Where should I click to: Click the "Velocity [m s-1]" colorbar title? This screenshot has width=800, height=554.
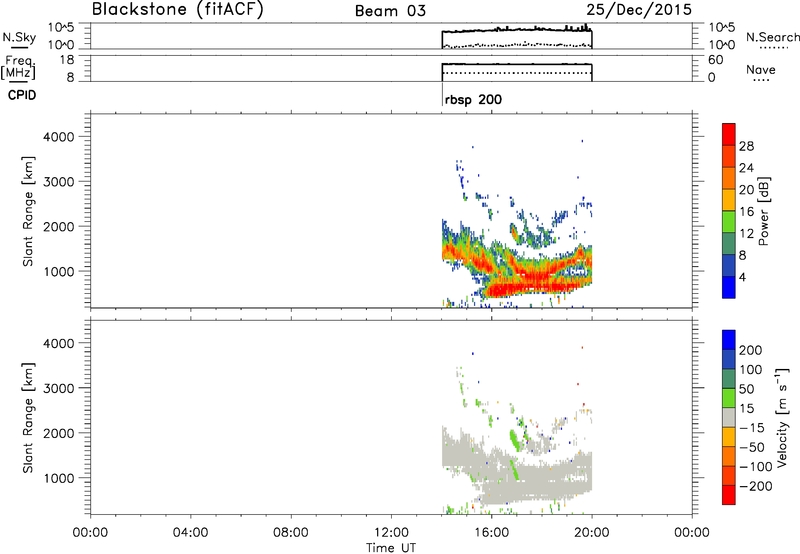pyautogui.click(x=782, y=417)
